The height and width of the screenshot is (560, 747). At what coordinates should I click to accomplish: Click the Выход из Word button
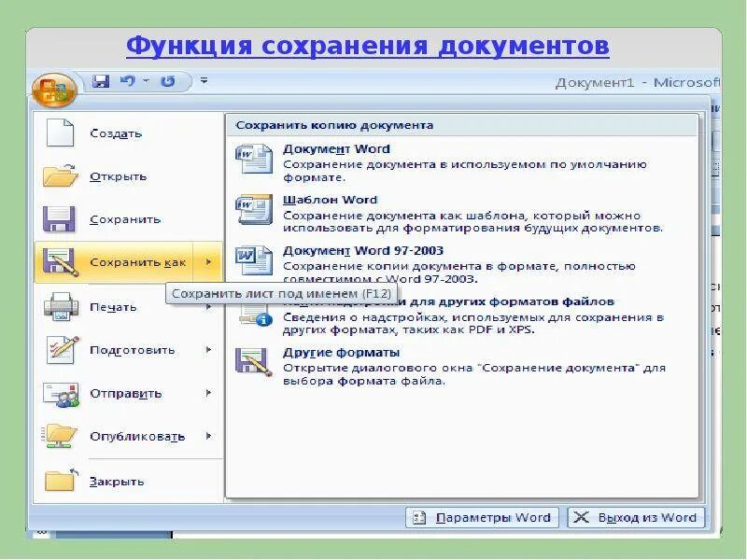(x=636, y=517)
